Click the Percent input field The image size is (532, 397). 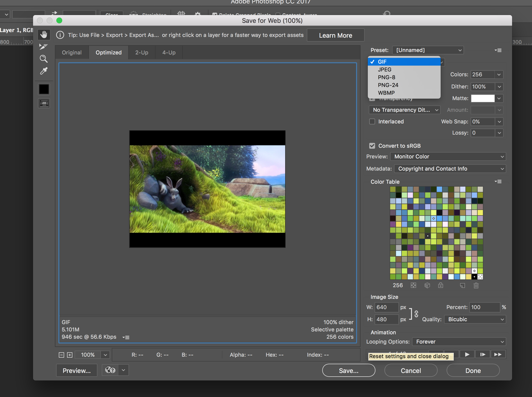coord(484,307)
